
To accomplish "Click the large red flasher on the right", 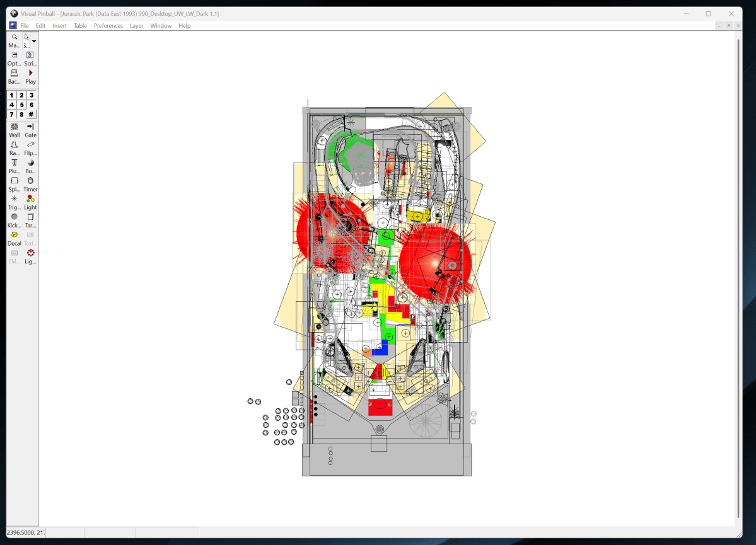I will (x=434, y=264).
